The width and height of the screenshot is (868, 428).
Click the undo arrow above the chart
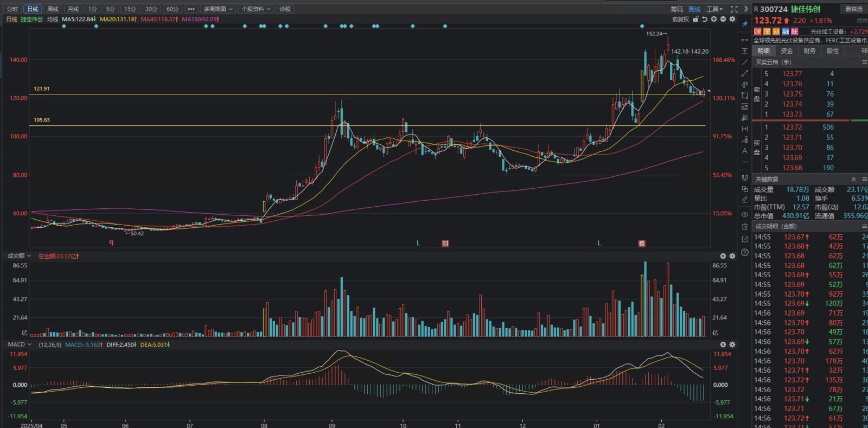704,19
